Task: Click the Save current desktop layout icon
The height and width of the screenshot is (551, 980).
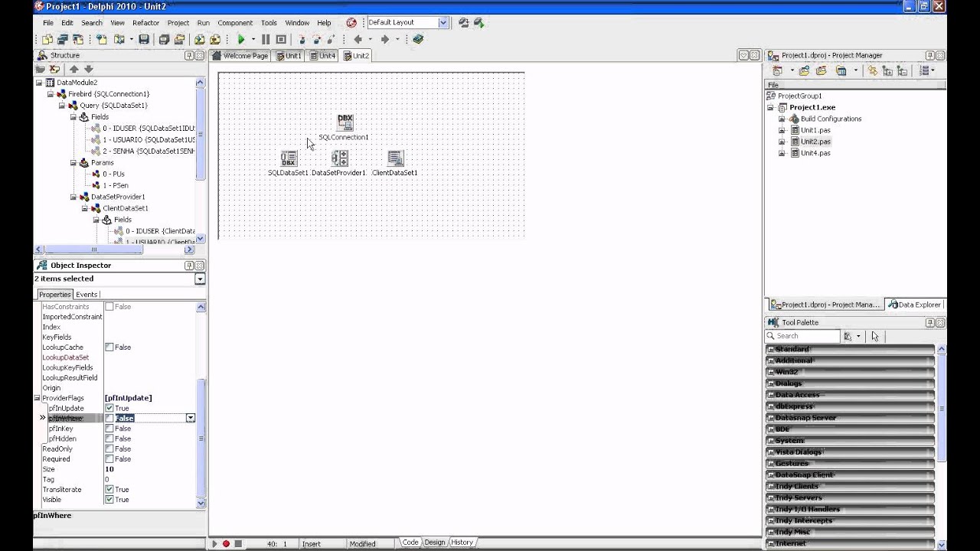Action: 463,23
